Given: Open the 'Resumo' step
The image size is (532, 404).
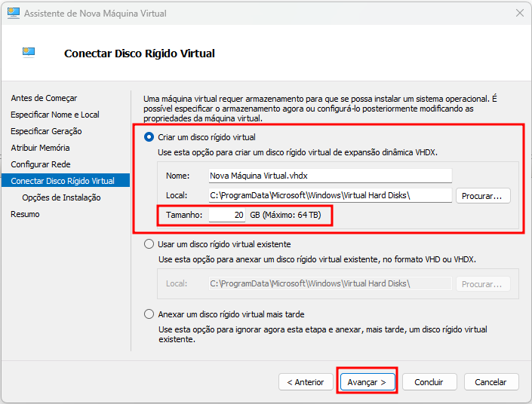Looking at the screenshot, I should click(25, 214).
